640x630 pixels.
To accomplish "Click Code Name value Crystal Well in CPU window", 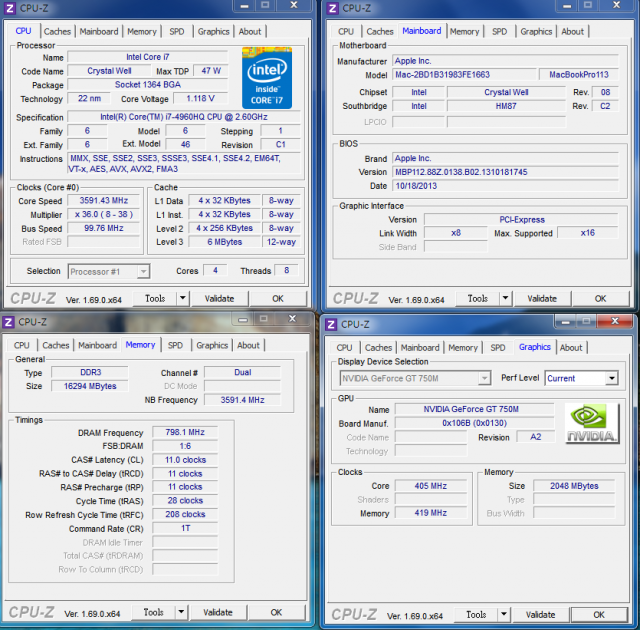I will pos(109,71).
